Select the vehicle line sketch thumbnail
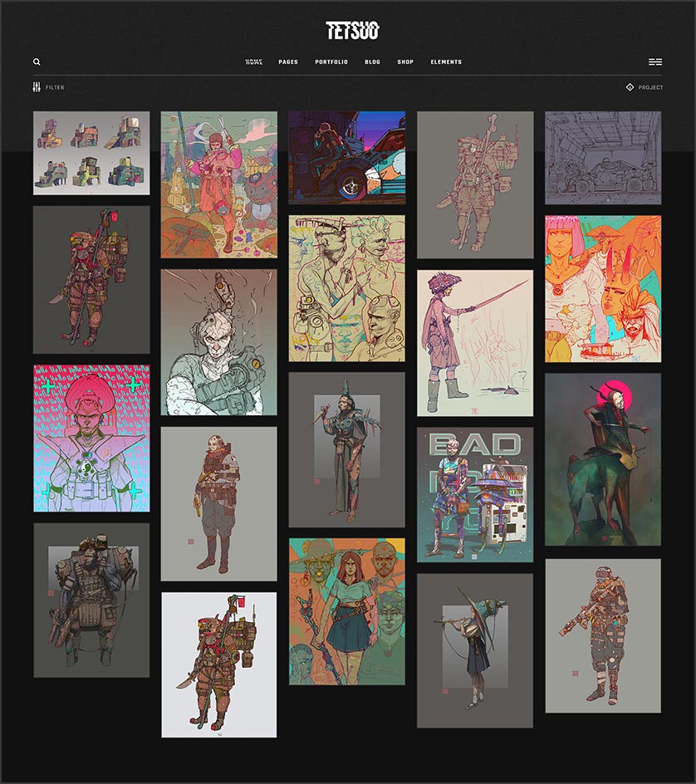The height and width of the screenshot is (784, 696). (603, 158)
